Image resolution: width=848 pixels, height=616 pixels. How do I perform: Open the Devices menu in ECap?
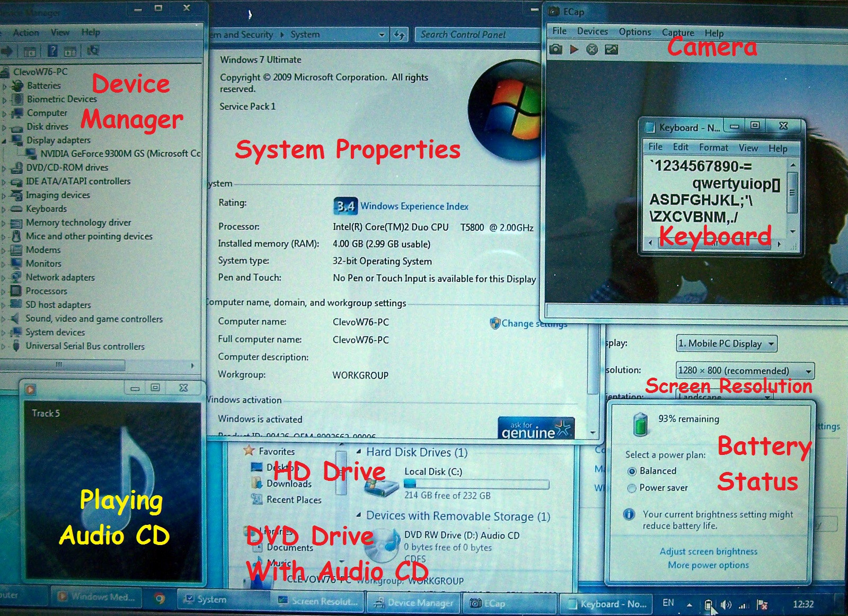tap(593, 31)
